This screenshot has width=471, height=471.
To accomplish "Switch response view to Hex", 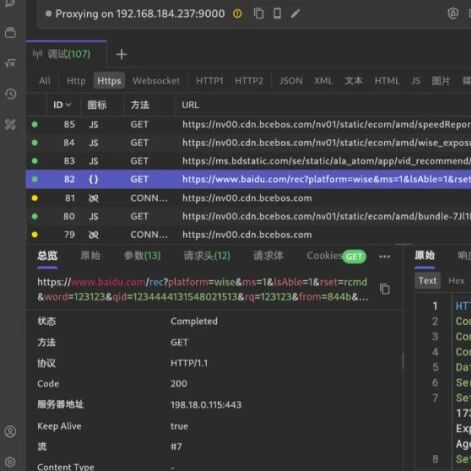I will [456, 281].
